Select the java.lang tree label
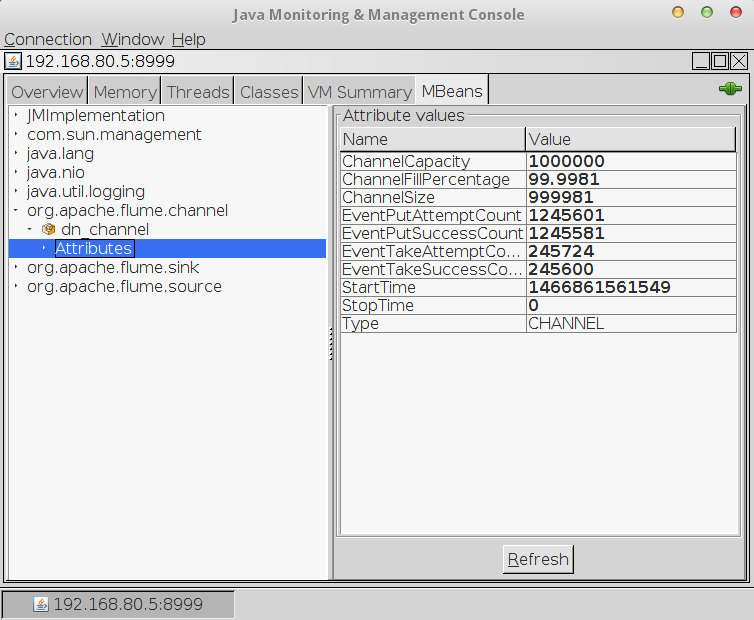Screen dimensions: 754x620 [x=60, y=153]
